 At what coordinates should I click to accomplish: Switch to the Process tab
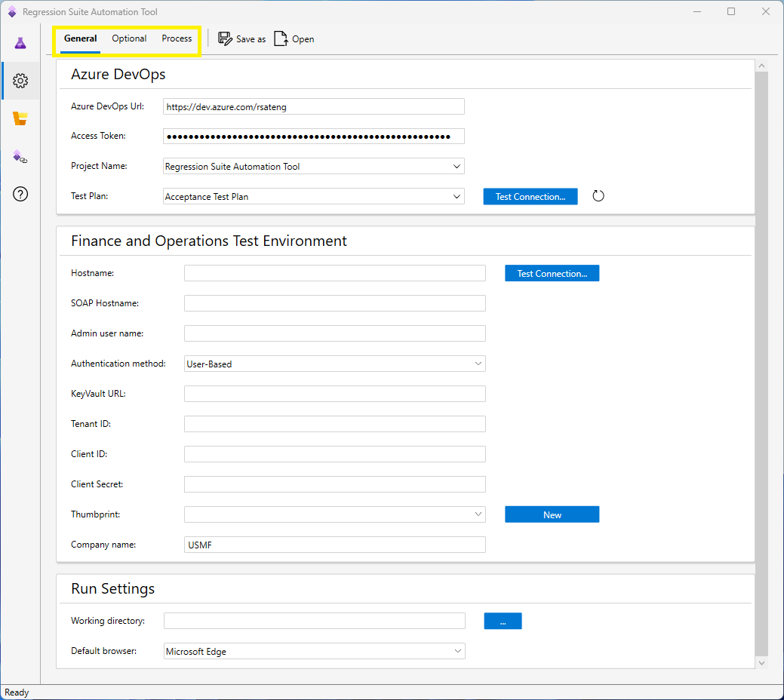click(x=176, y=38)
